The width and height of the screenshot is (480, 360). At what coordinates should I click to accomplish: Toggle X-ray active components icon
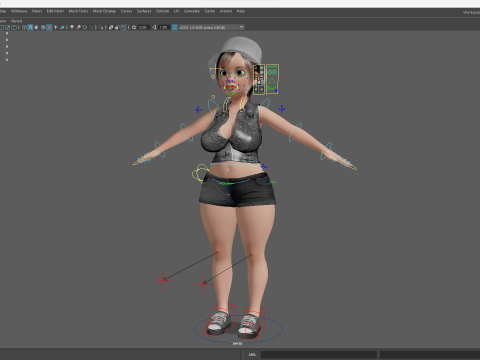117,27
